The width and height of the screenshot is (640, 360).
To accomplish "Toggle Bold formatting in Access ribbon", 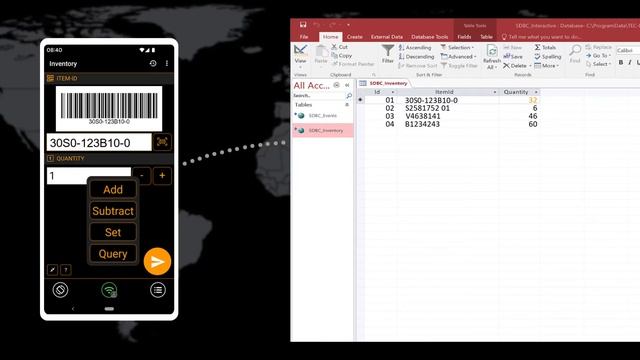I will (x=621, y=62).
